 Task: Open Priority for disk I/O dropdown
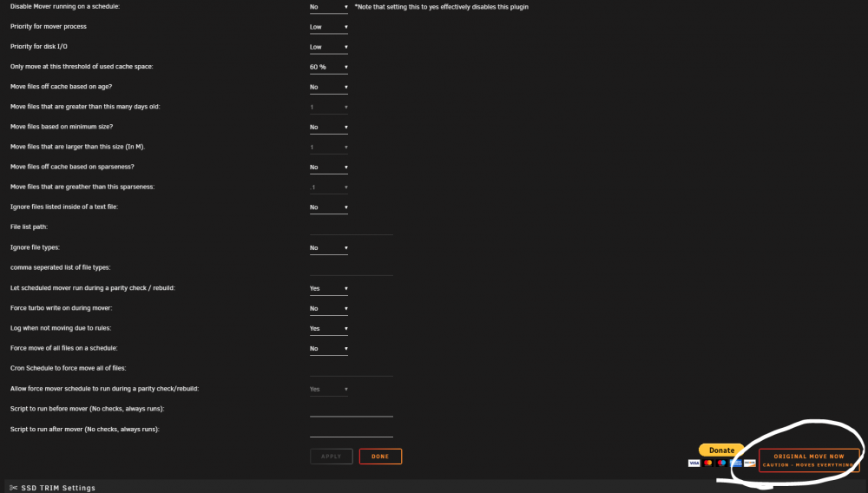point(329,47)
